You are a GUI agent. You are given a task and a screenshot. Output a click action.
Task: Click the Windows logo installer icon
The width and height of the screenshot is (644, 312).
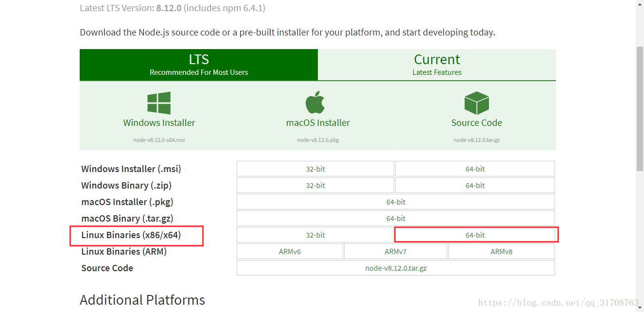tap(159, 103)
